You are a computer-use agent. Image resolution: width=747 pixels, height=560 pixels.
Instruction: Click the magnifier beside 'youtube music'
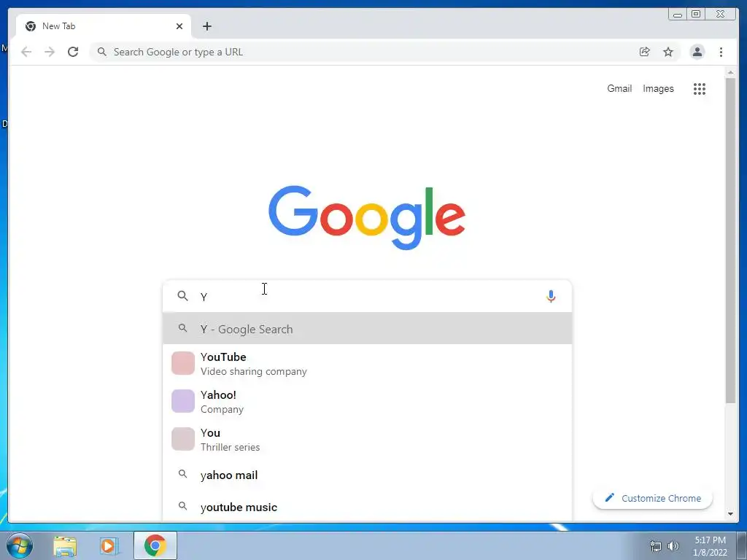pos(182,506)
